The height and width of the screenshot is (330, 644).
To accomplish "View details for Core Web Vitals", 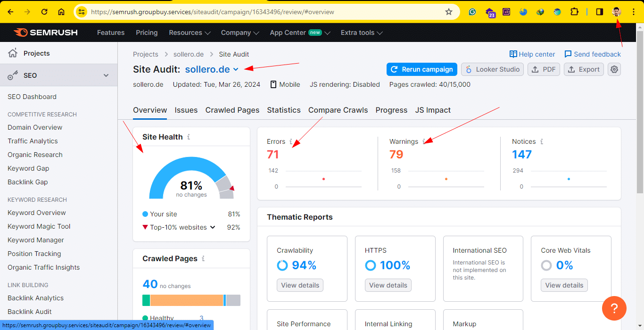I will click(x=564, y=285).
